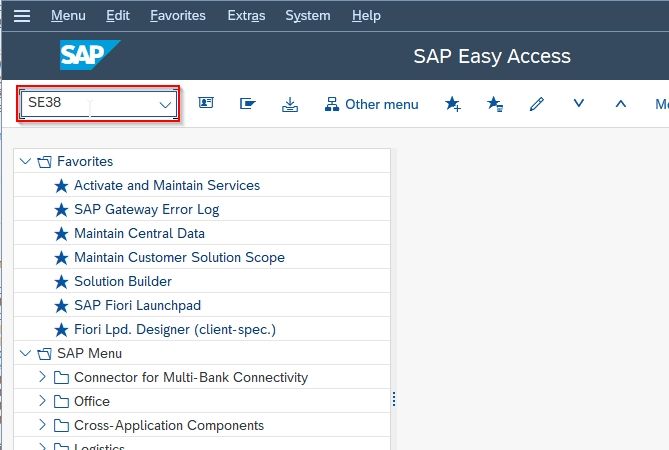Click the Other menu button

pyautogui.click(x=372, y=104)
